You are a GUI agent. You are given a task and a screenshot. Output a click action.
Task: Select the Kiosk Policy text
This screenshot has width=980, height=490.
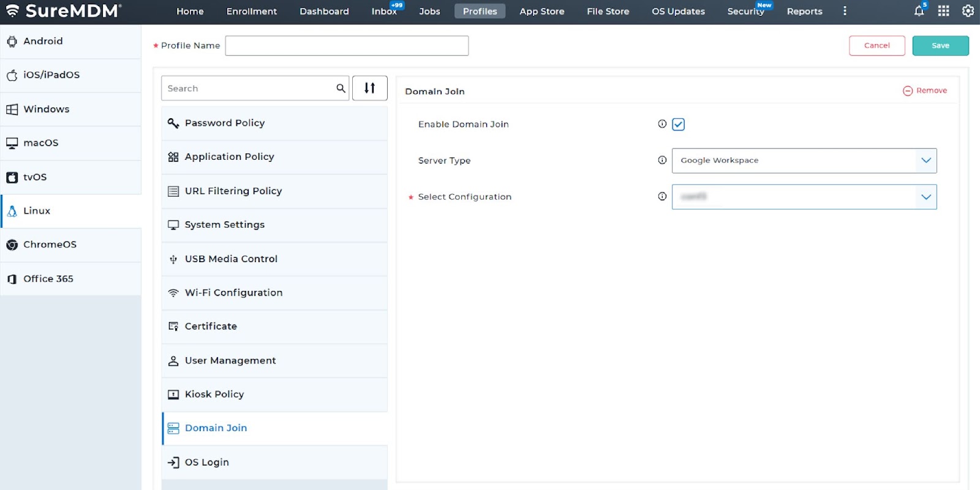click(214, 394)
